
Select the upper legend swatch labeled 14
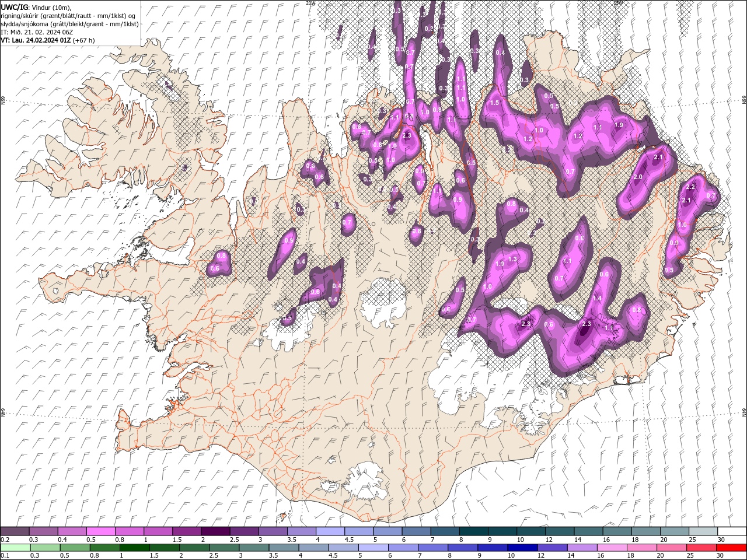coord(588,531)
